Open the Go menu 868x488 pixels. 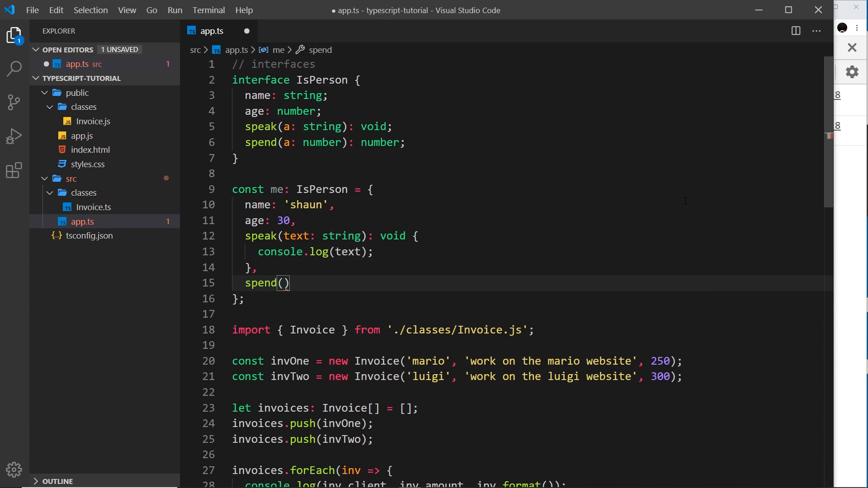pos(152,10)
